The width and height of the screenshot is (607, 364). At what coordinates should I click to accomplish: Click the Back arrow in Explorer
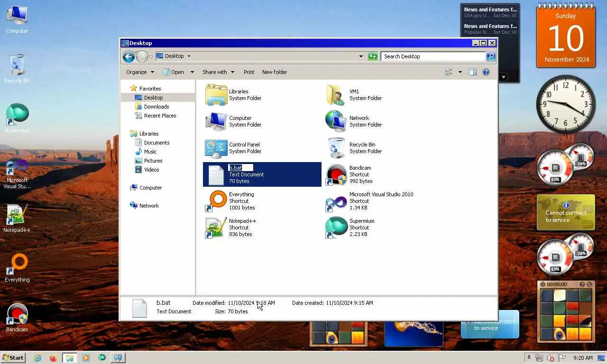(x=129, y=57)
